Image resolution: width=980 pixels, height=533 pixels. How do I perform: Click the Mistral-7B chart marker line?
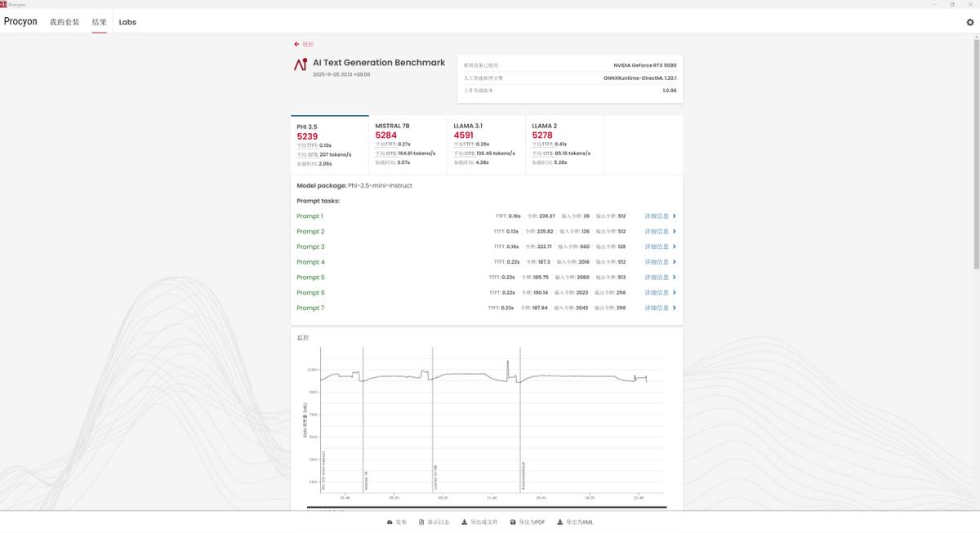coord(363,420)
